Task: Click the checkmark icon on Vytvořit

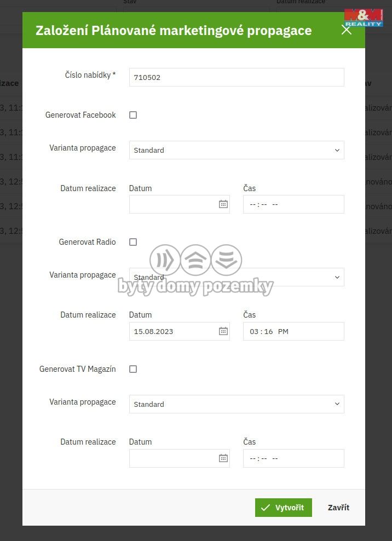Action: [266, 508]
